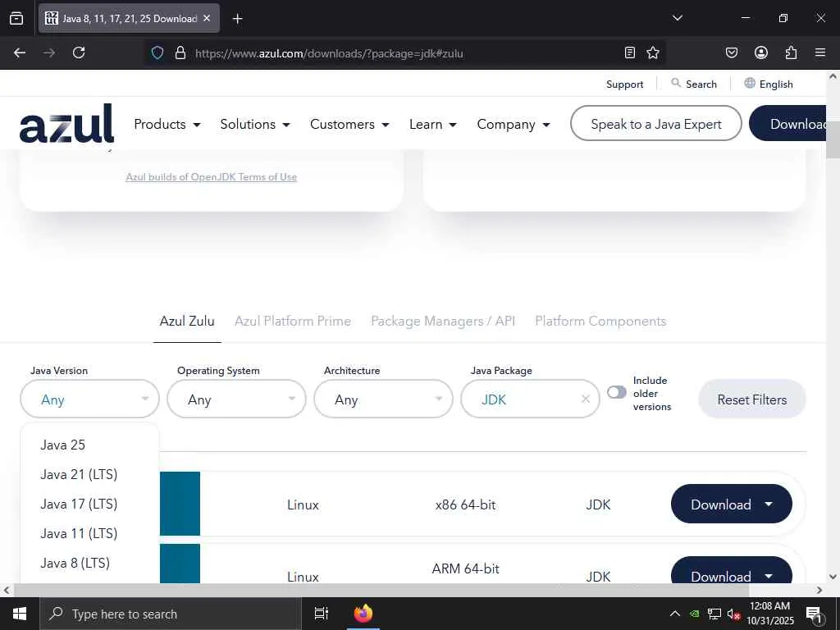Viewport: 840px width, 630px height.
Task: Click the Download button in header
Action: coord(787,124)
